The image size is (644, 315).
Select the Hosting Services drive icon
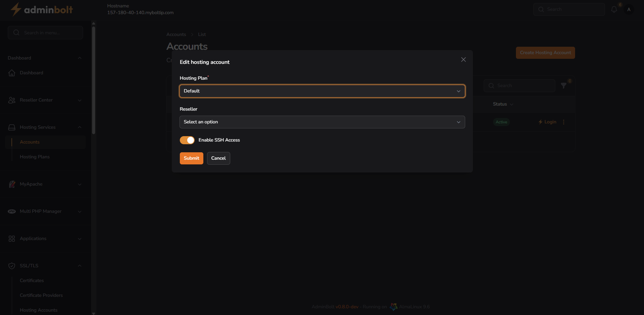click(12, 127)
